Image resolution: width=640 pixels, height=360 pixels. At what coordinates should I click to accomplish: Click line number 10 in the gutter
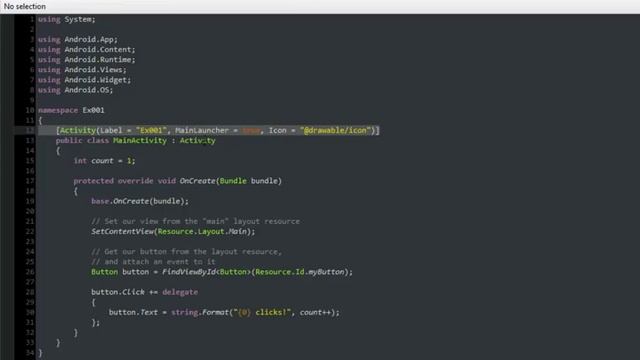(30, 110)
